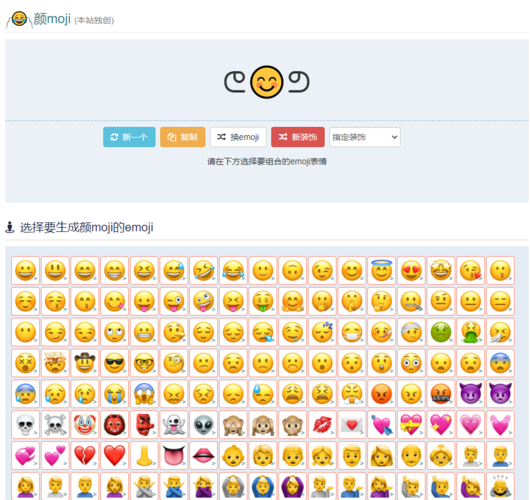The image size is (530, 500).
Task: Choose the heart with arrow emoji
Action: coord(382,425)
